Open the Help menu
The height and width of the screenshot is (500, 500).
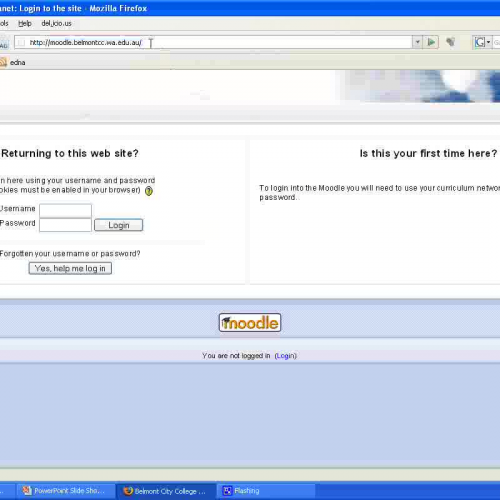tap(25, 23)
